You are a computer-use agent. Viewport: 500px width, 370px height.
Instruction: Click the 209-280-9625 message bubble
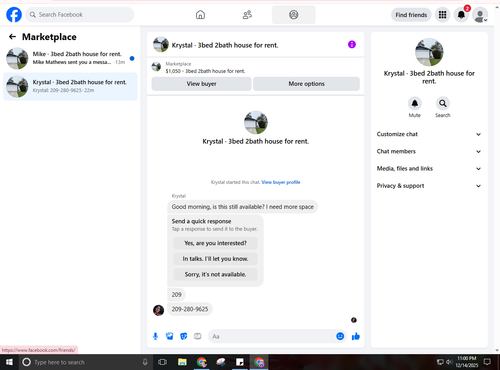pyautogui.click(x=190, y=309)
